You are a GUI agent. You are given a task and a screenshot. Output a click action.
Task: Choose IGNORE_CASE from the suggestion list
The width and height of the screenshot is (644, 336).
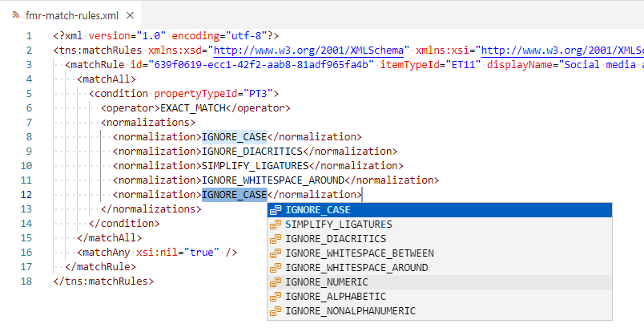coord(440,210)
